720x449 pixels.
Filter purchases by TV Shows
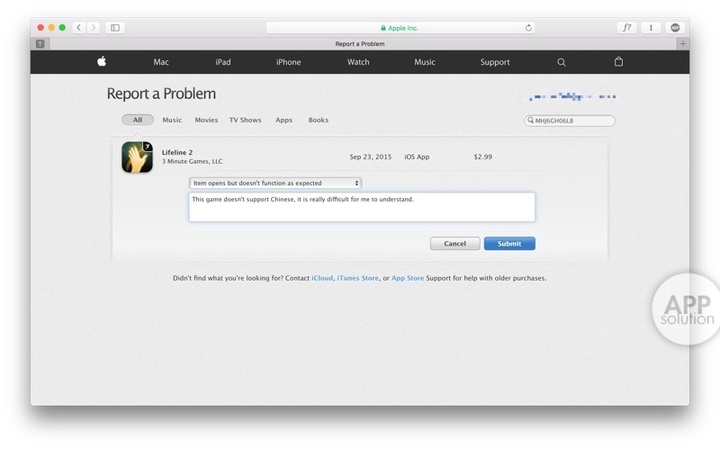[245, 120]
